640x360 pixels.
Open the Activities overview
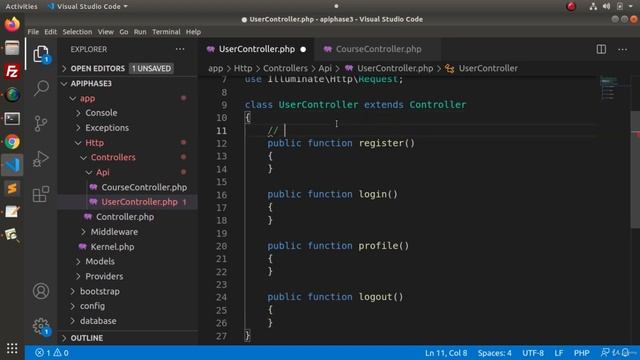21,7
